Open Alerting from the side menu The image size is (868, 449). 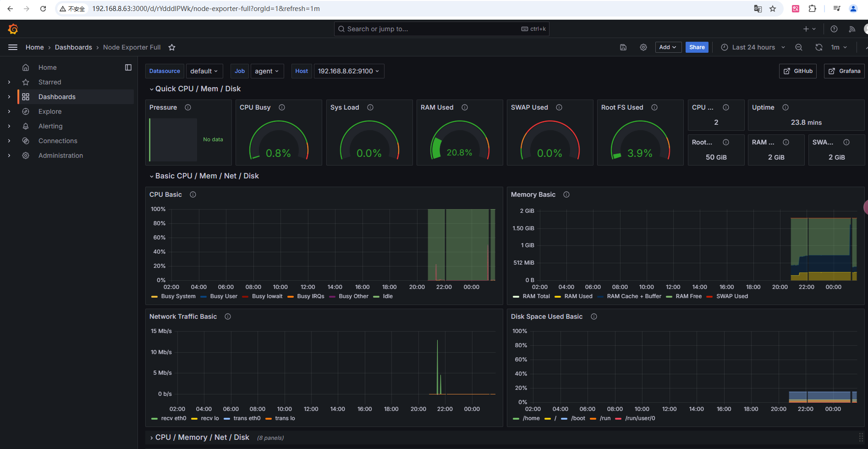click(x=50, y=126)
